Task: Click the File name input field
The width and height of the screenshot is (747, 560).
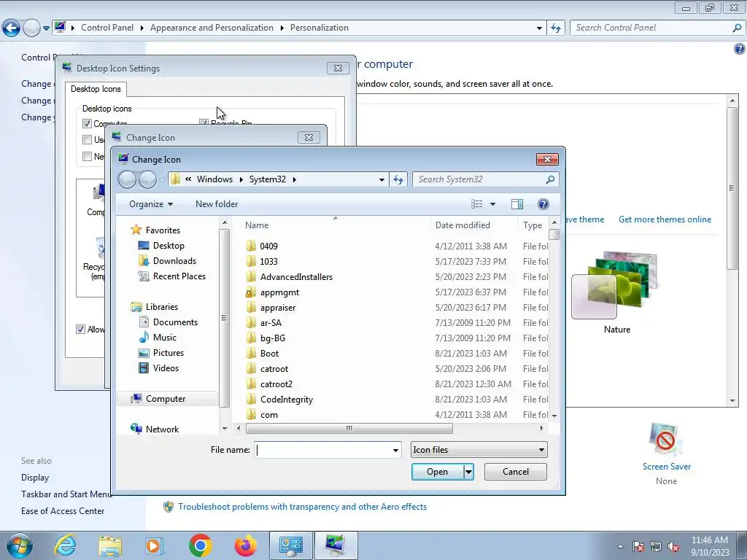Action: click(322, 450)
